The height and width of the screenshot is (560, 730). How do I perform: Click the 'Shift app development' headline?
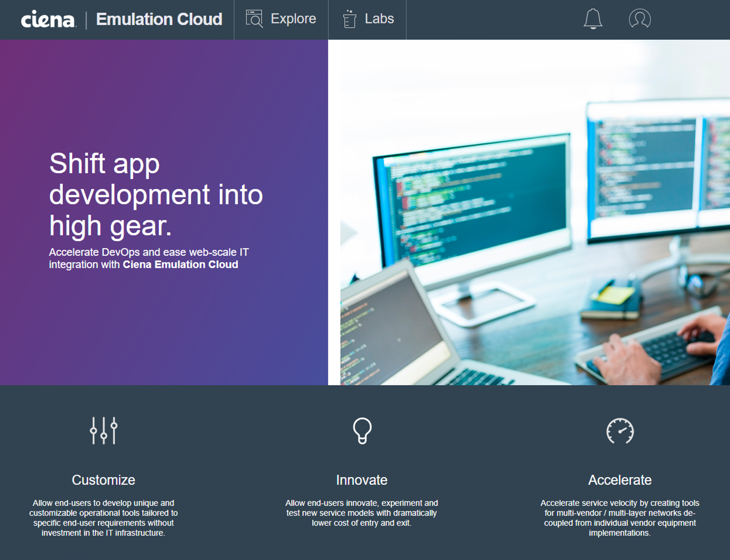pos(156,194)
